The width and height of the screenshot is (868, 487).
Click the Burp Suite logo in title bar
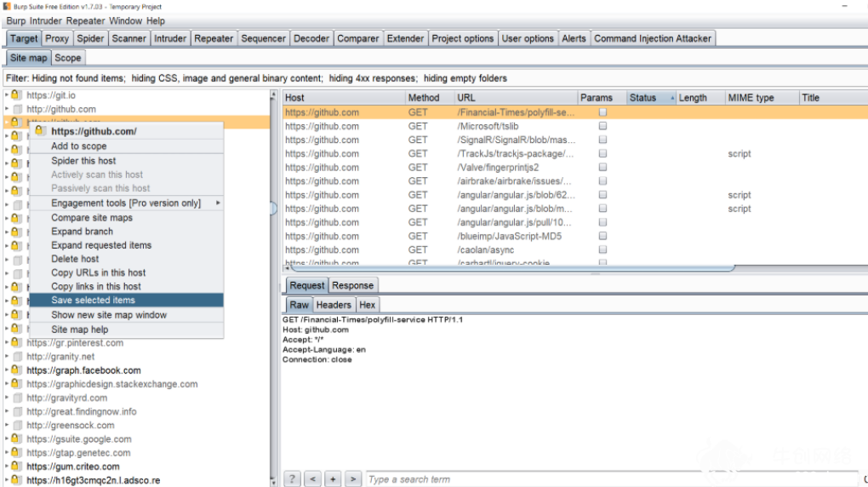(7, 7)
